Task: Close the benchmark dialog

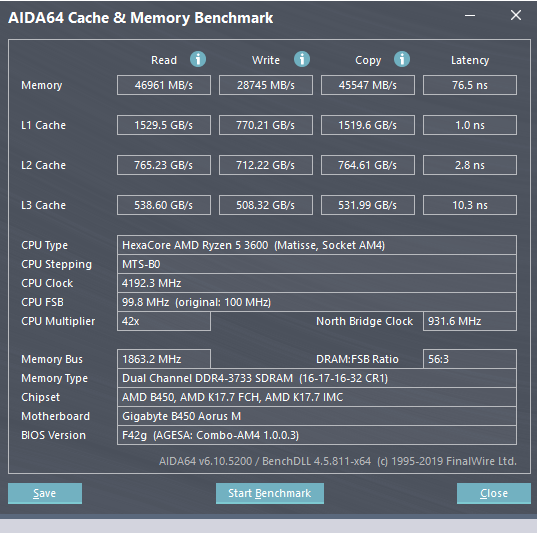Action: (494, 493)
